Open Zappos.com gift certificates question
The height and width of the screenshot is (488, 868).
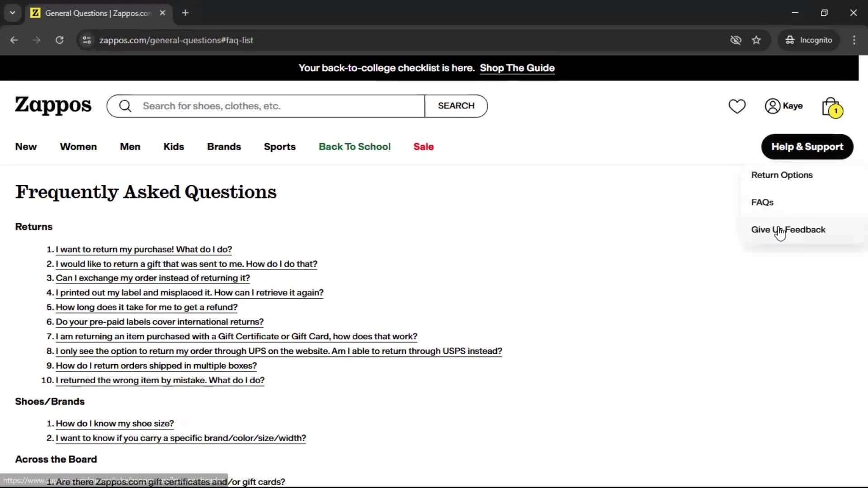[170, 482]
